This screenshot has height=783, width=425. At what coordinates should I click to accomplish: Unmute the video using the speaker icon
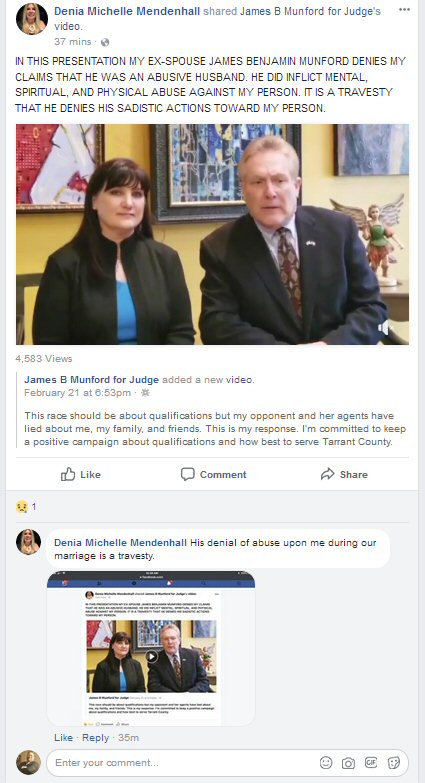coord(385,328)
